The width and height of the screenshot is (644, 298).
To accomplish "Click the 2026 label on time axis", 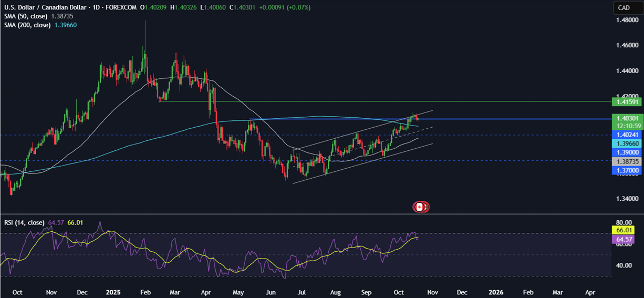I will click(496, 291).
